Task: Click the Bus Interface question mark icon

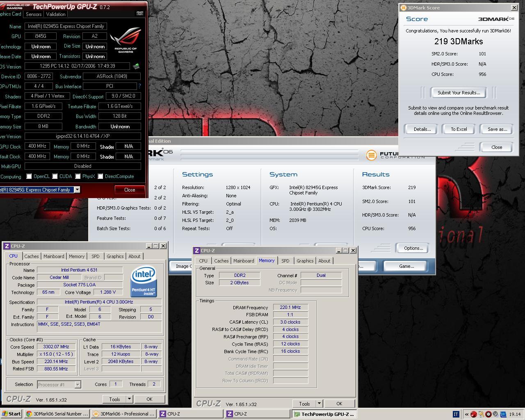Action: (139, 86)
